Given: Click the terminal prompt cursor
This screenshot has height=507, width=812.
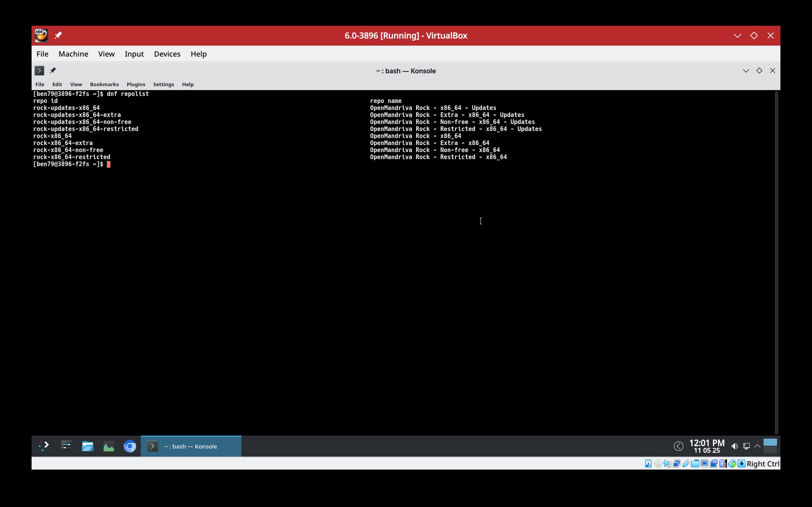Looking at the screenshot, I should pos(109,164).
